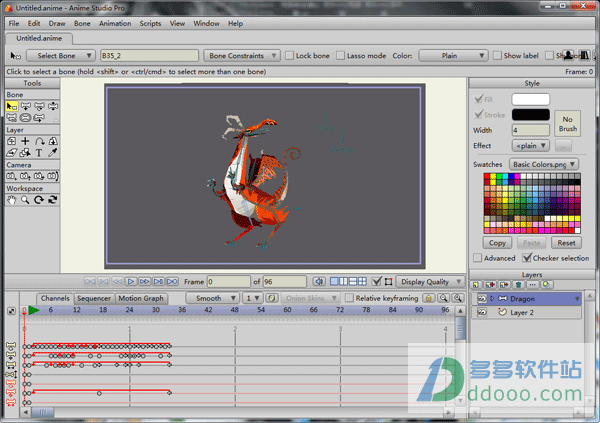Tick the Show label checkbox
Image resolution: width=600 pixels, height=423 pixels.
[x=497, y=56]
